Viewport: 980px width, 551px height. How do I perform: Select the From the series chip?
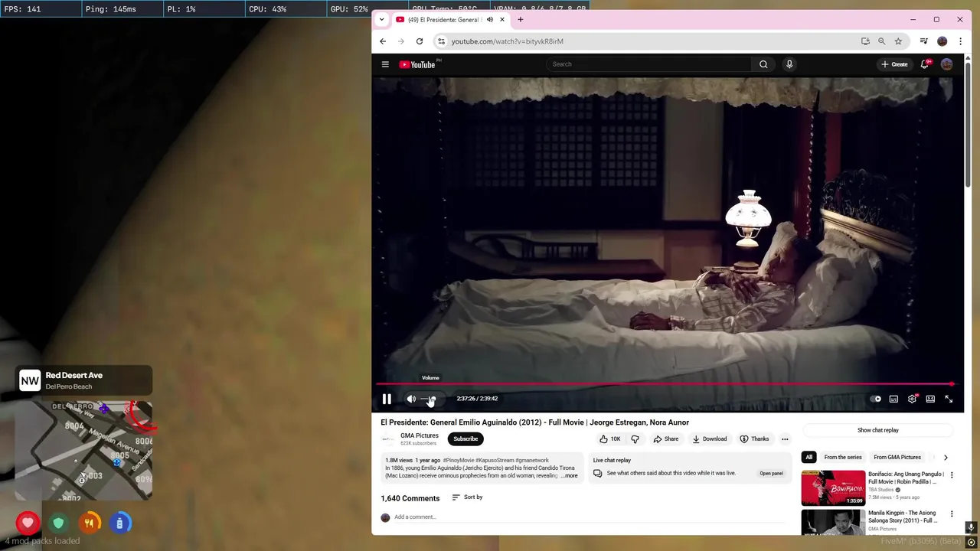pyautogui.click(x=843, y=458)
